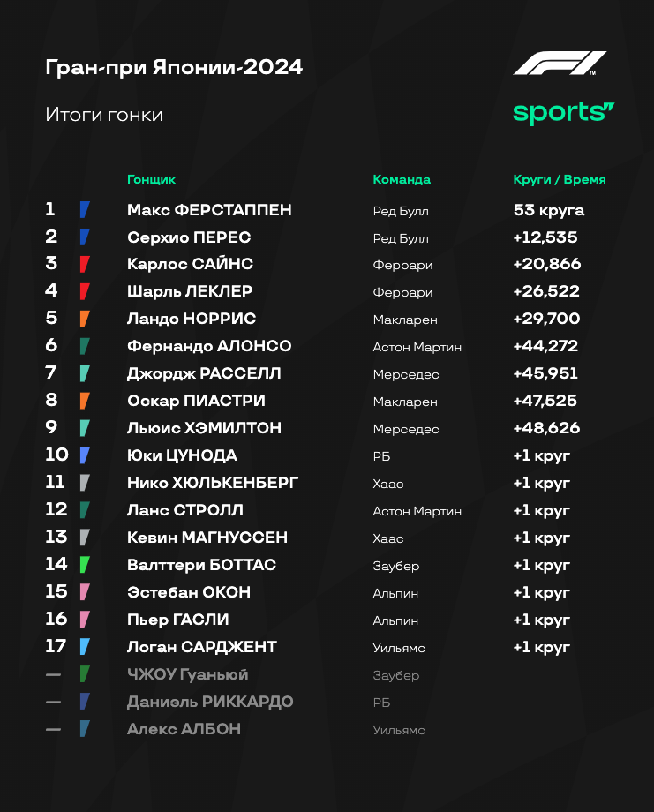
Task: Click position number 10 for Цунода
Action: pos(57,455)
